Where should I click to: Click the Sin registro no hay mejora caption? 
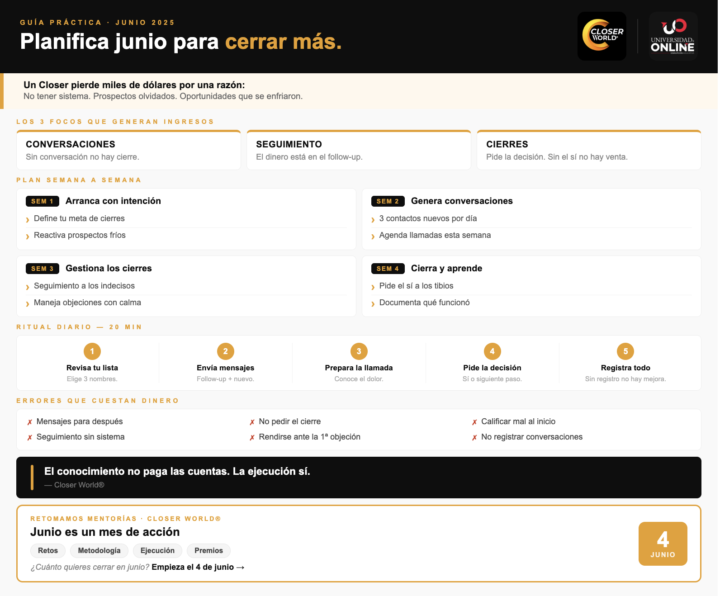pyautogui.click(x=625, y=379)
